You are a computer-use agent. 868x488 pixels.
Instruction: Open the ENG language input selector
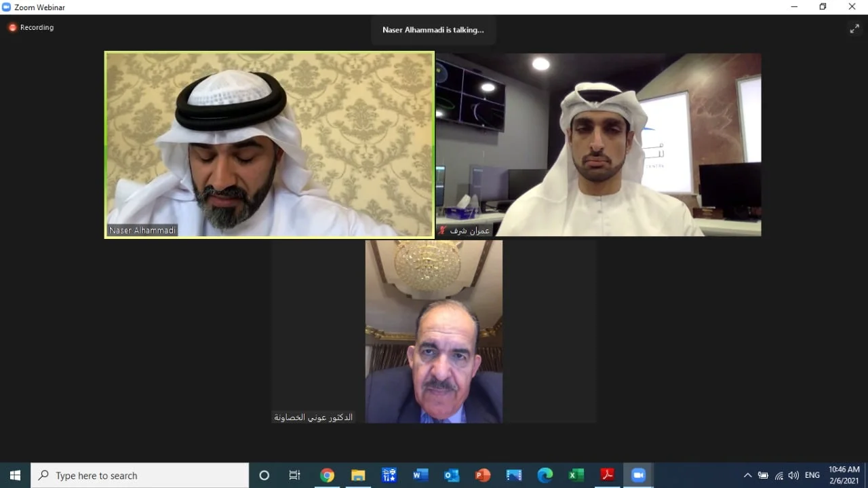[812, 475]
